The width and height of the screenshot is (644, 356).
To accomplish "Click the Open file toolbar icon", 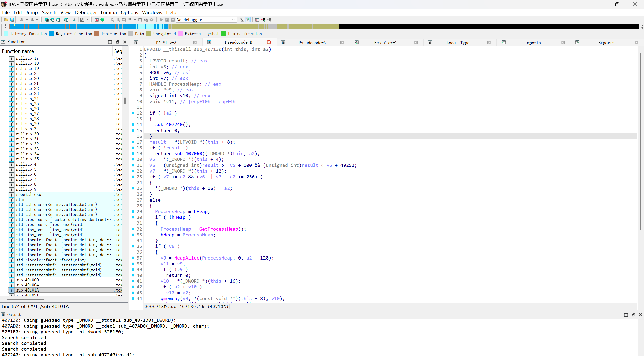I will coord(6,20).
